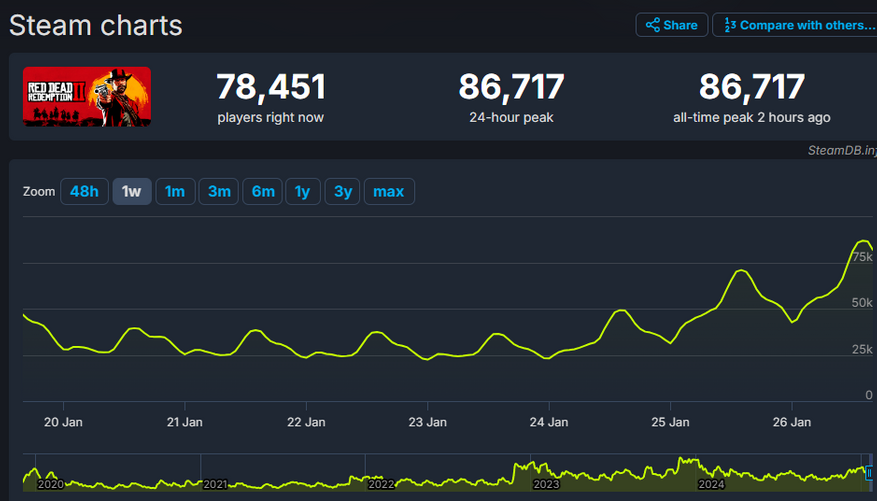Select the 1w zoom range
Viewport: 877px width, 501px height.
pos(131,191)
